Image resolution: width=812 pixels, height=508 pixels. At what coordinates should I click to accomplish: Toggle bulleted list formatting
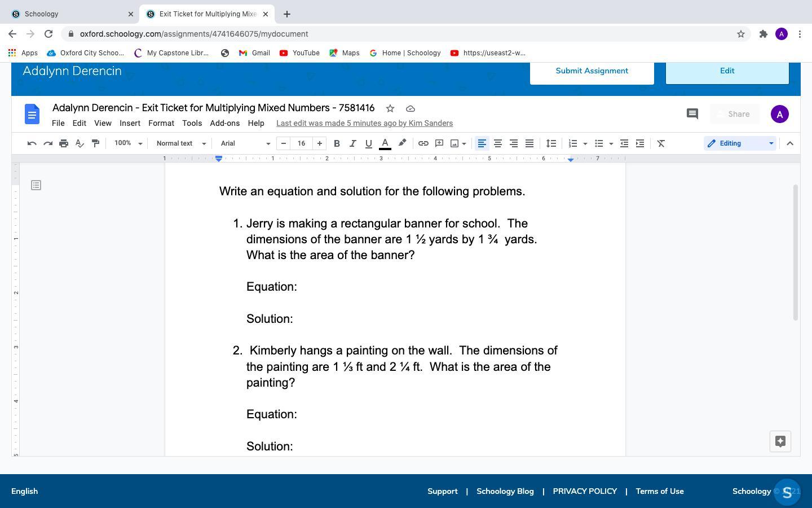click(599, 143)
